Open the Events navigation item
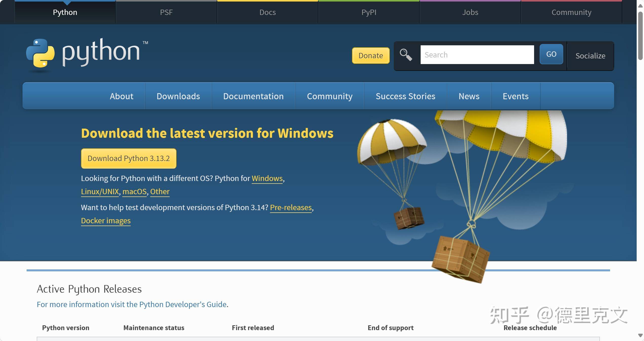644x341 pixels. coord(516,96)
